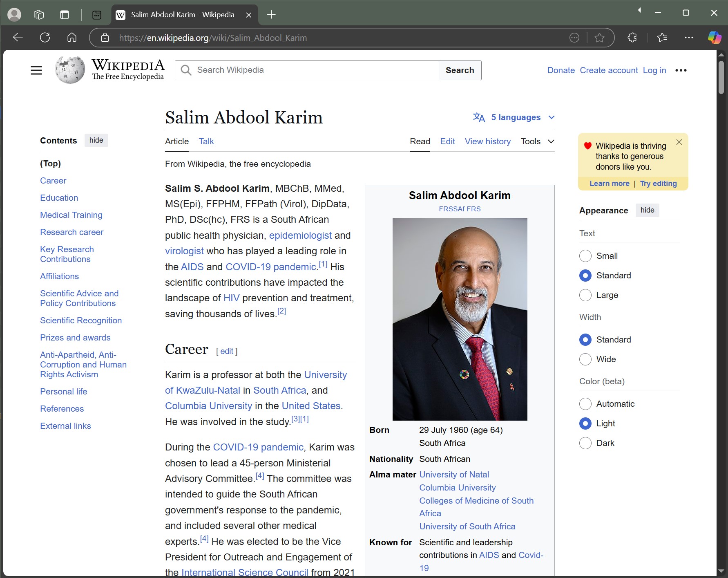
Task: Select Standard width option
Action: pyautogui.click(x=585, y=340)
